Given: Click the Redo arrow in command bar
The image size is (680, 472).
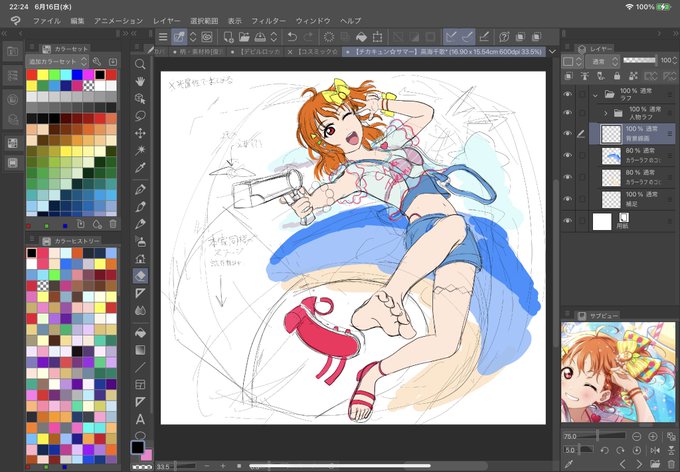Looking at the screenshot, I should tap(308, 37).
